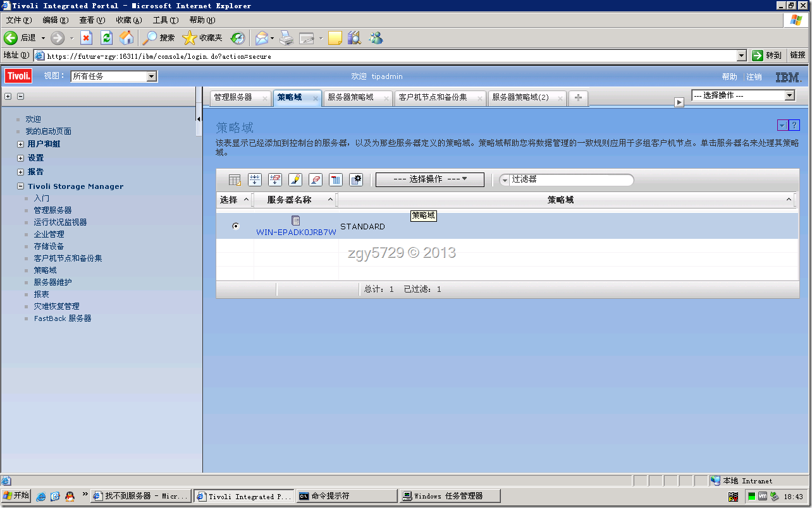Click the clear all filters icon

coord(275,180)
